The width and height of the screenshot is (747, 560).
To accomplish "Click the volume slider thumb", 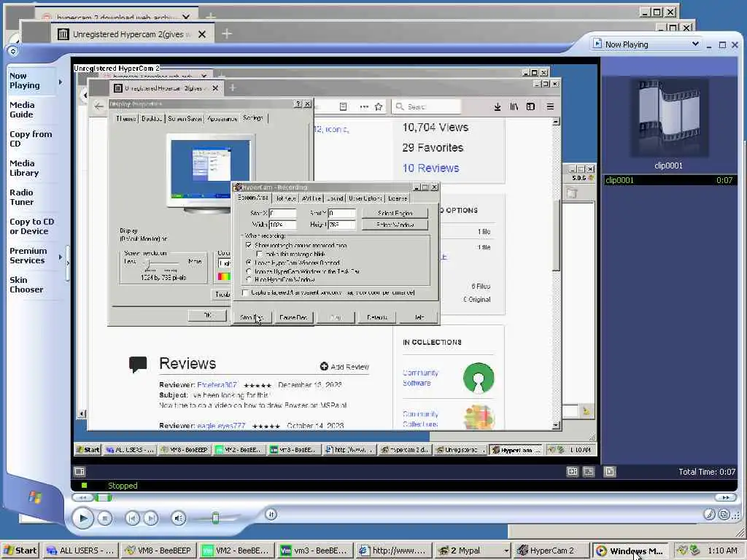I will [215, 518].
